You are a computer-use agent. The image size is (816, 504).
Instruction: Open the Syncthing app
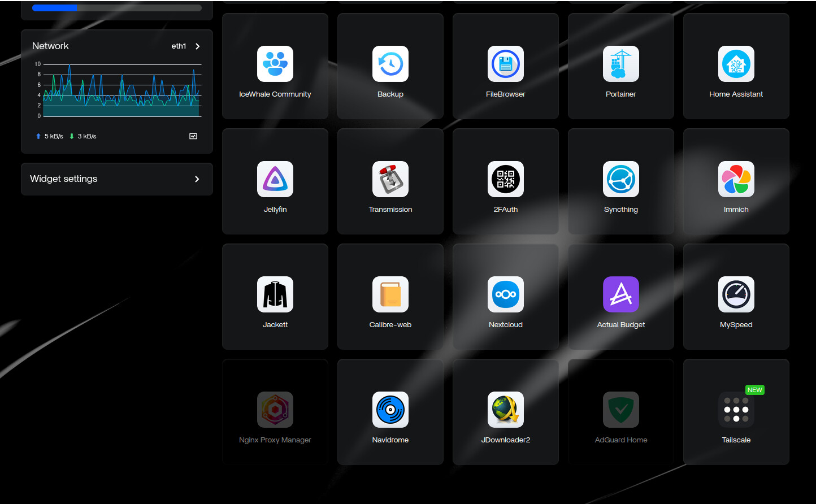pyautogui.click(x=620, y=179)
